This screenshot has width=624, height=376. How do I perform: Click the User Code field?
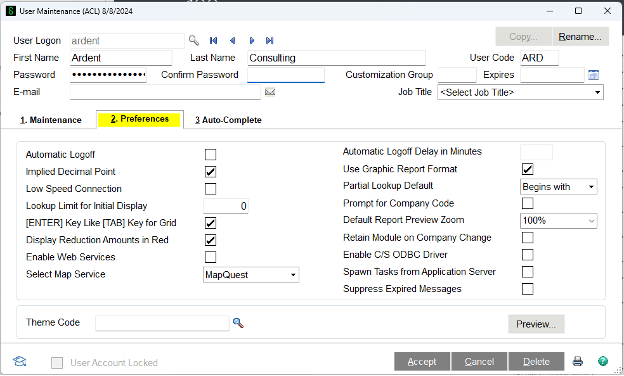point(539,58)
